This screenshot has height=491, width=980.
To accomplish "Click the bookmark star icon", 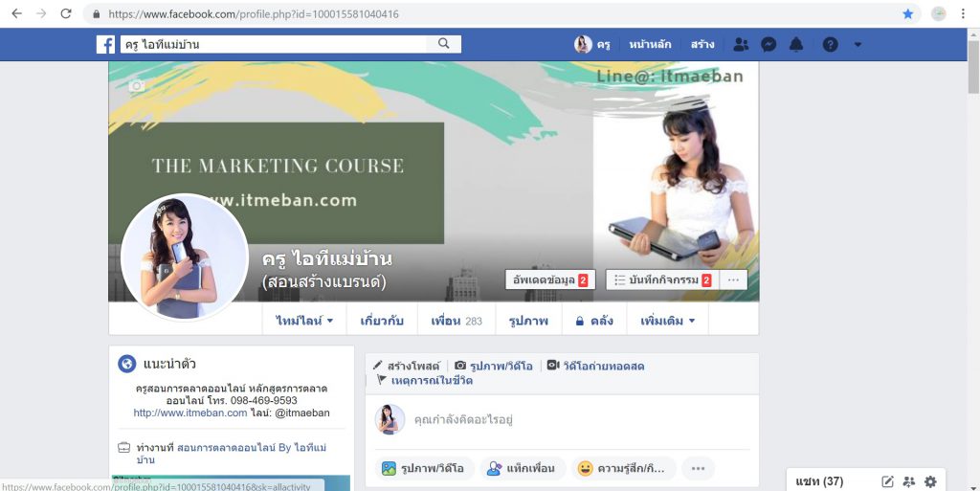I will [x=908, y=13].
